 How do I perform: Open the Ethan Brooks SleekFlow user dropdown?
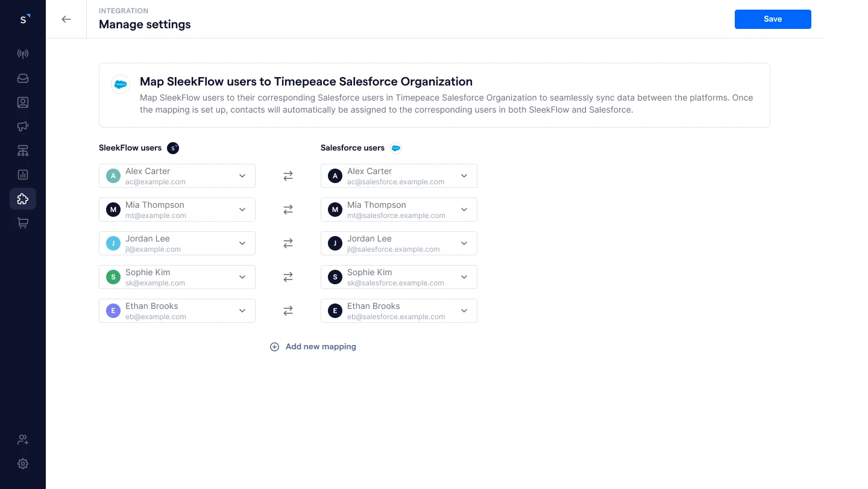242,310
